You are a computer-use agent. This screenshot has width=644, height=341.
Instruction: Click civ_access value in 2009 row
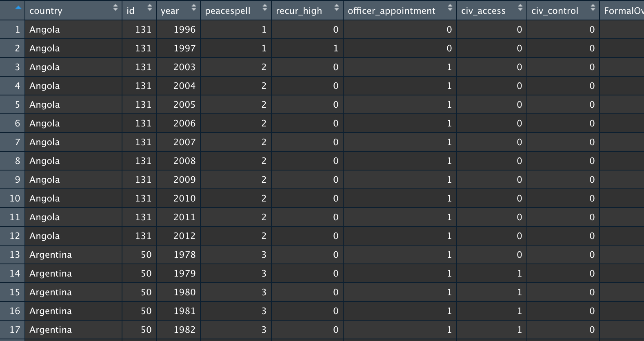[520, 179]
